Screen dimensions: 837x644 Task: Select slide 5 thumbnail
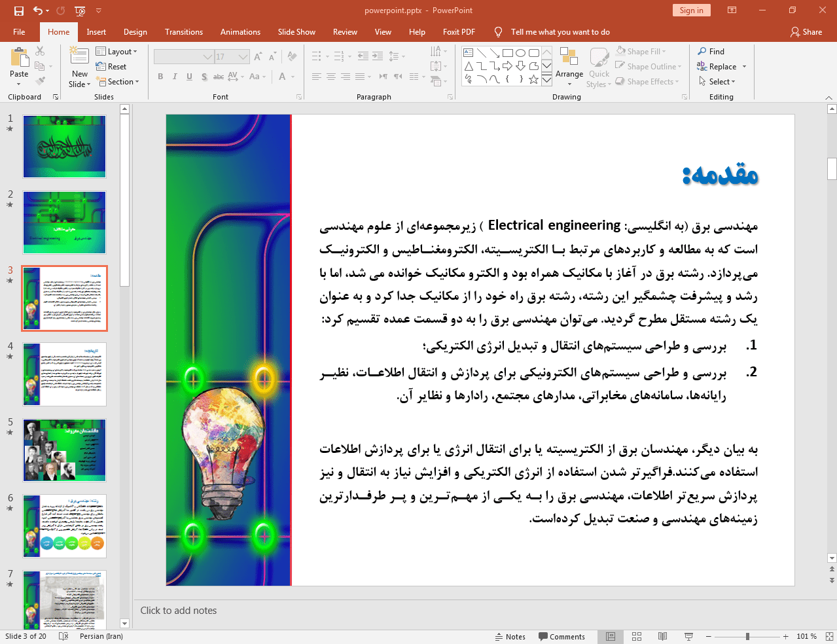(x=64, y=450)
